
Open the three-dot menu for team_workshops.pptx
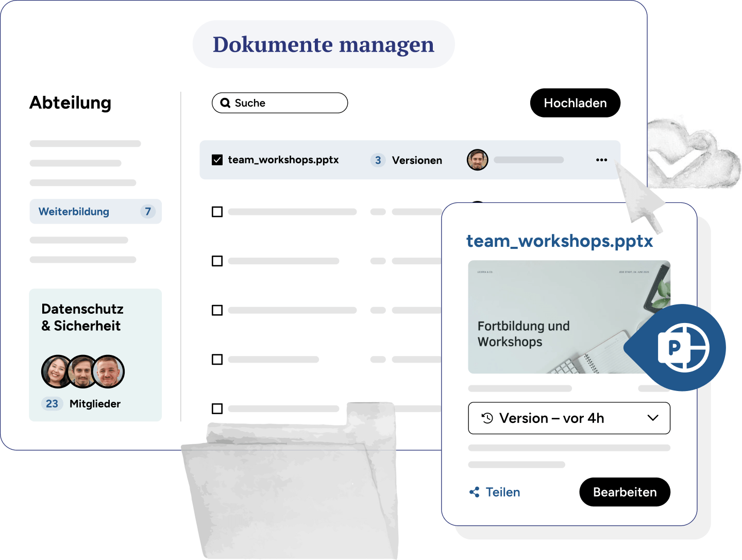point(601,160)
